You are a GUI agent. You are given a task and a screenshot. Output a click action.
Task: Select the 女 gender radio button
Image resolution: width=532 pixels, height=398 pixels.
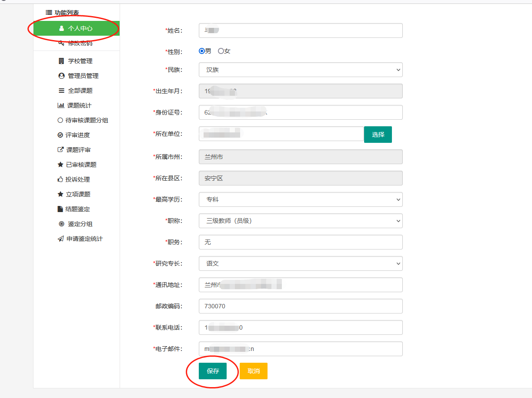pos(221,51)
